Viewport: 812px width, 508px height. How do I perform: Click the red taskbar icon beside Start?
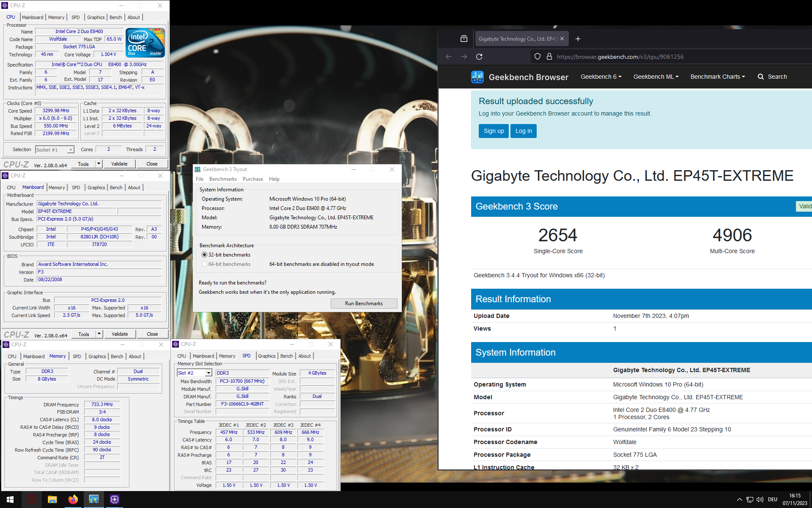pos(31,500)
